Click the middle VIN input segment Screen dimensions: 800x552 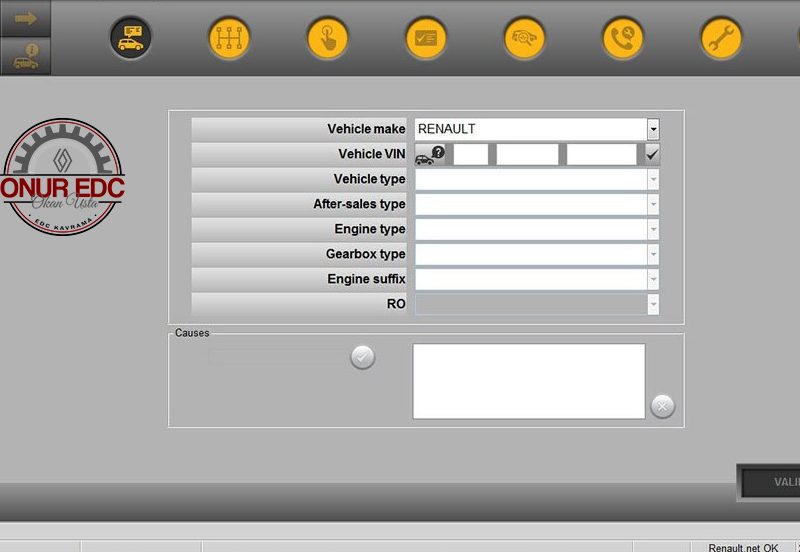pyautogui.click(x=527, y=154)
